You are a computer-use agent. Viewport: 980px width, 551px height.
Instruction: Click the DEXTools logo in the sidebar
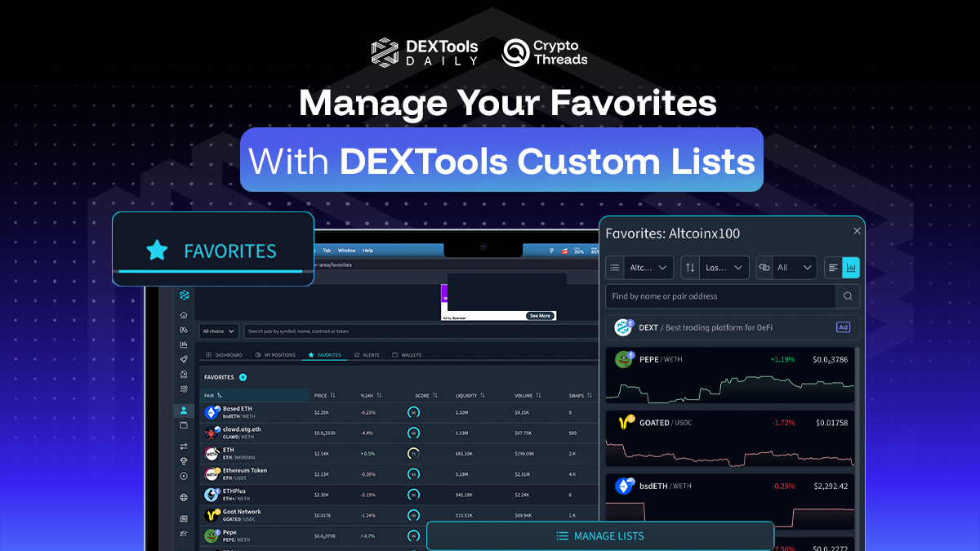coord(184,295)
